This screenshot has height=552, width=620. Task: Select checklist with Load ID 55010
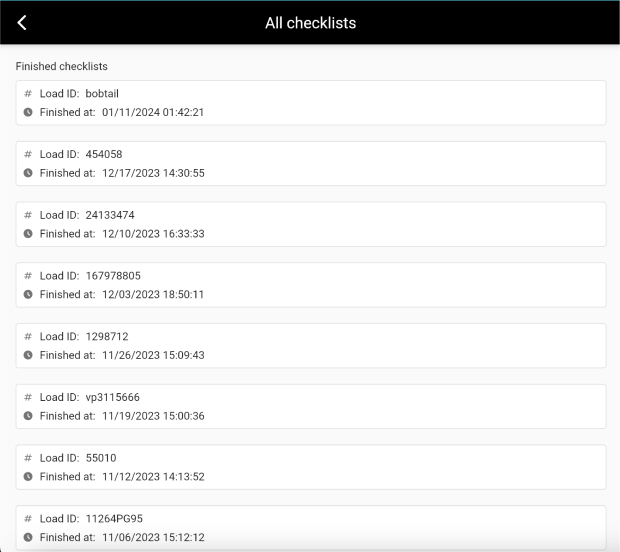[310, 467]
